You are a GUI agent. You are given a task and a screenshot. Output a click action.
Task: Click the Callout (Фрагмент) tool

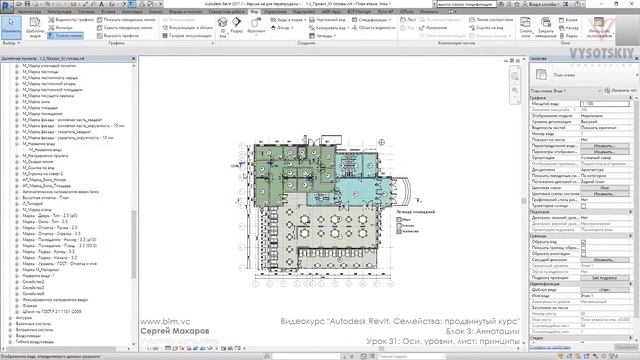tap(256, 25)
